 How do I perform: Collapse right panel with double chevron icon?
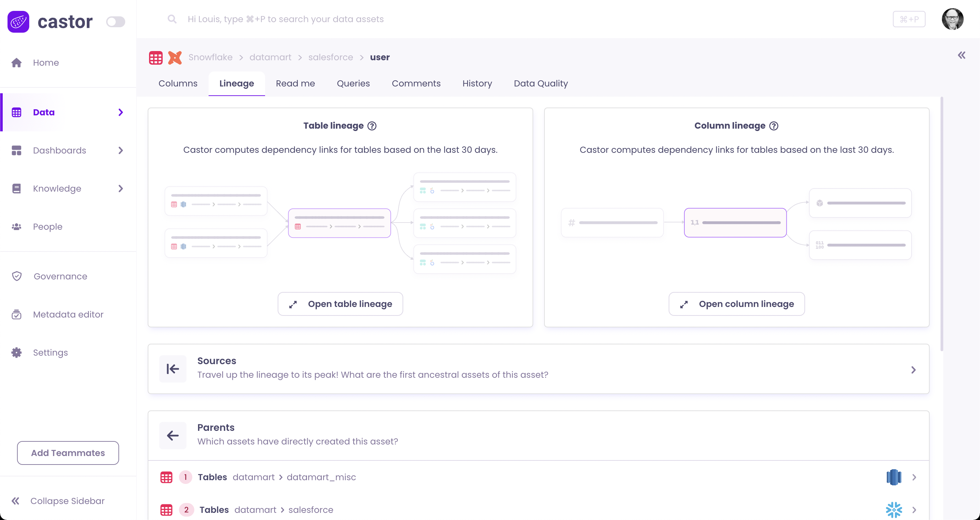tap(961, 55)
